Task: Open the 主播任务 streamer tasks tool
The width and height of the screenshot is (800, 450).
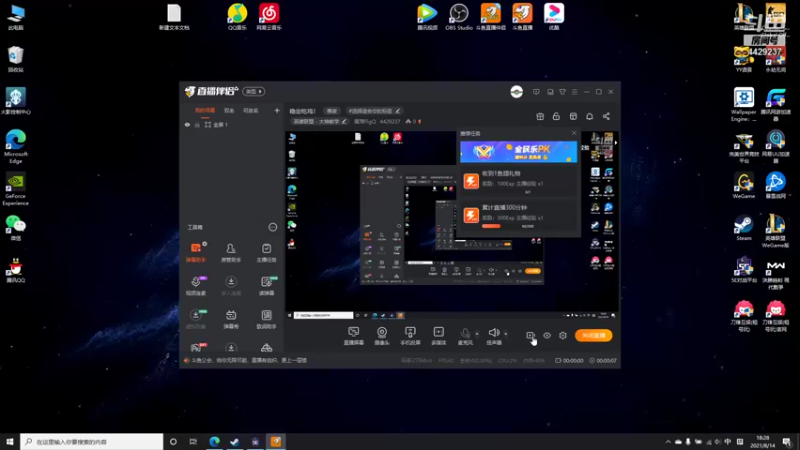Action: coord(266,253)
